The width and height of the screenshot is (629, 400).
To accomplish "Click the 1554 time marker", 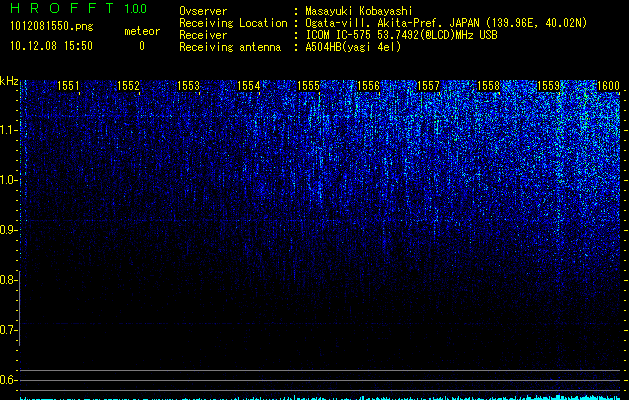I will (248, 85).
